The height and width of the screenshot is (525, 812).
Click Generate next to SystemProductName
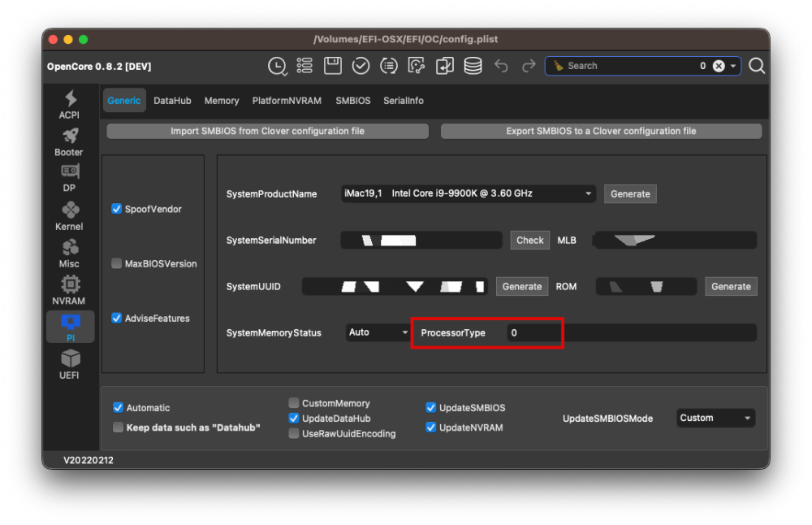pyautogui.click(x=630, y=194)
